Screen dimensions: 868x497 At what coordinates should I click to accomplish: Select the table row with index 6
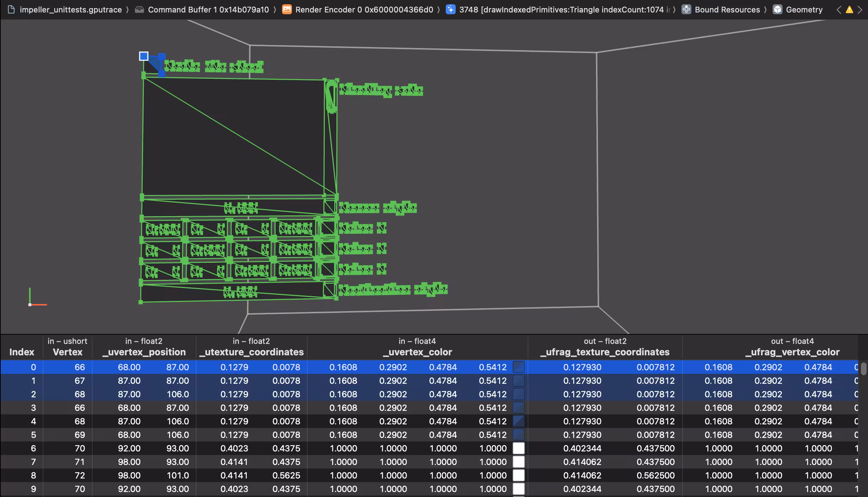pos(33,448)
